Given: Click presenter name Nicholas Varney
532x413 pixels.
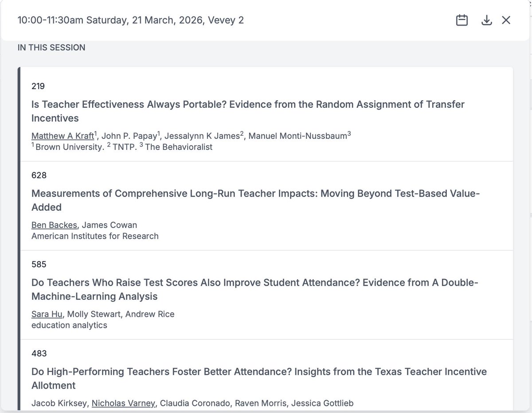Looking at the screenshot, I should click(x=123, y=404).
